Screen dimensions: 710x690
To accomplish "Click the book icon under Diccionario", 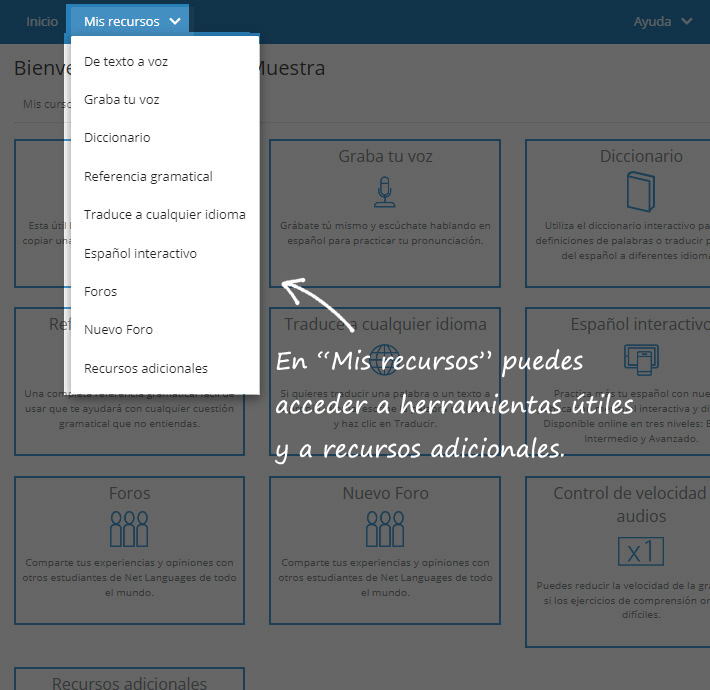I will pos(640,192).
